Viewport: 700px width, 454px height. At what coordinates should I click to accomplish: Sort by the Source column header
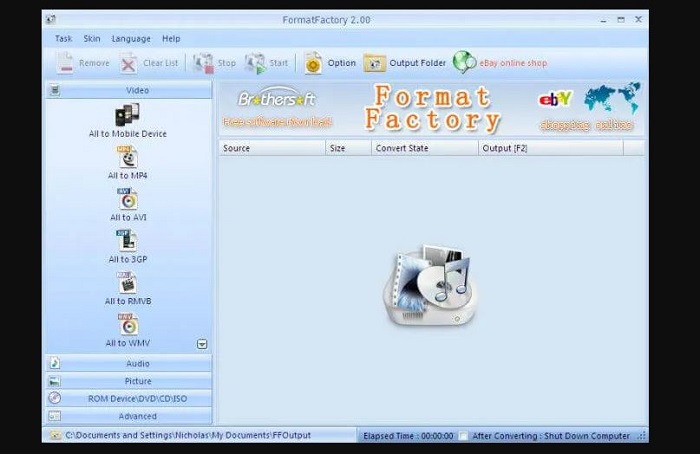[272, 148]
